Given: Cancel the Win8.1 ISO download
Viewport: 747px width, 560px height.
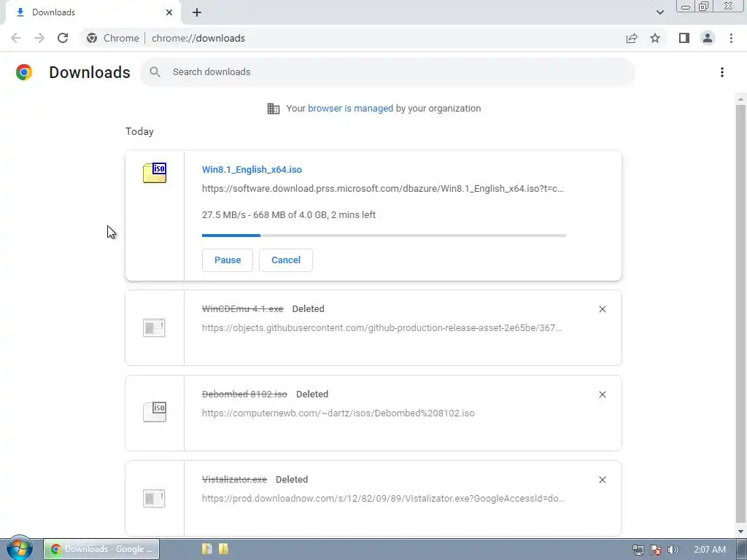Looking at the screenshot, I should (286, 260).
